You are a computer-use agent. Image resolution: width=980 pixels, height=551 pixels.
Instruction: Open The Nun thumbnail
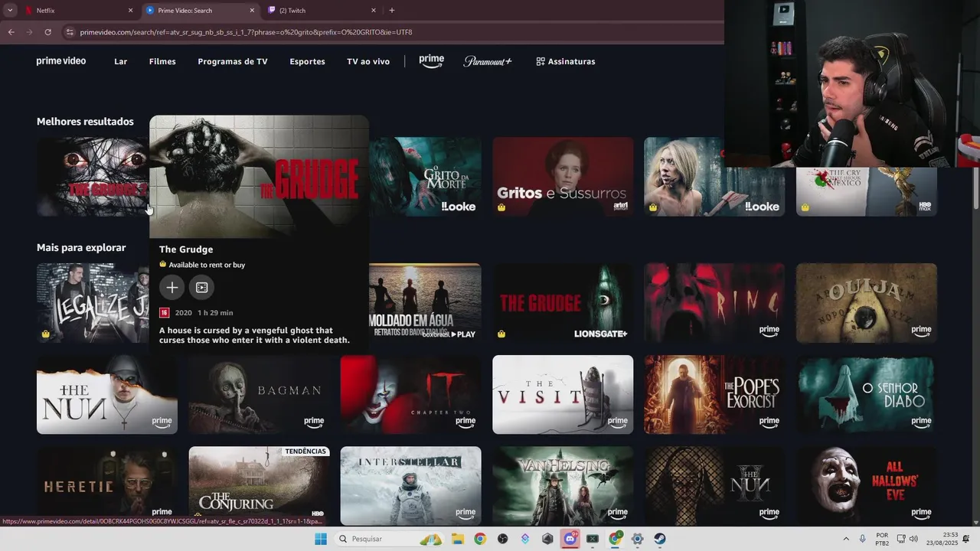(x=107, y=395)
